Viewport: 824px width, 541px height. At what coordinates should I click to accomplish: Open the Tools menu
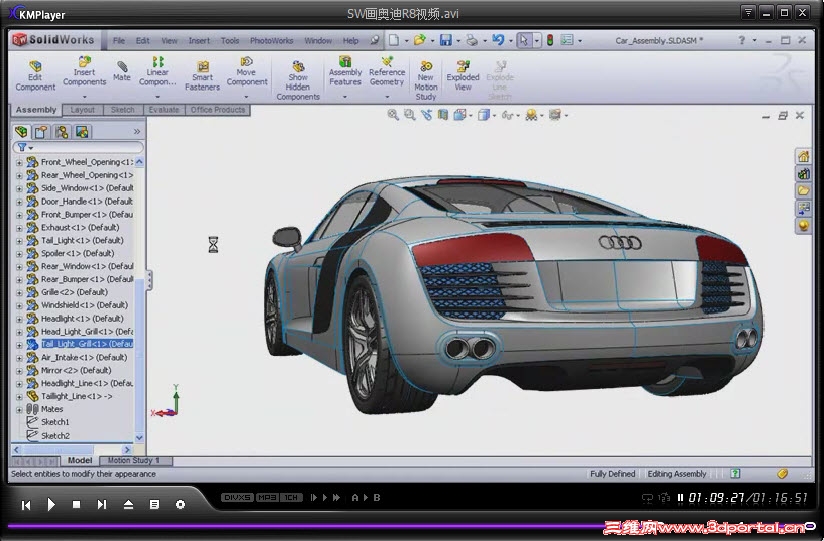coord(230,40)
